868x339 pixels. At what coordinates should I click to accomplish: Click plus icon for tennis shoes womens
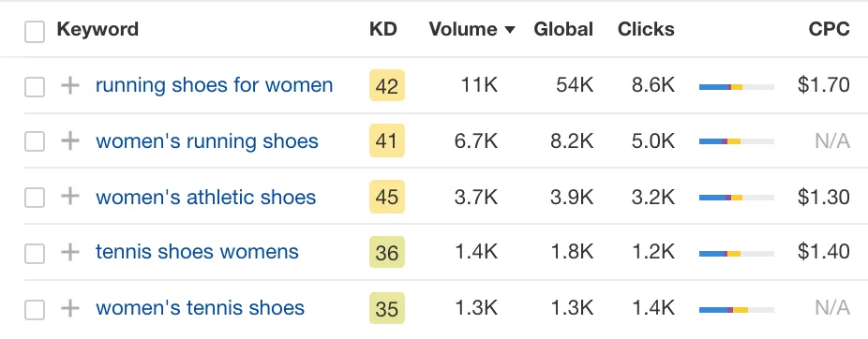point(69,252)
